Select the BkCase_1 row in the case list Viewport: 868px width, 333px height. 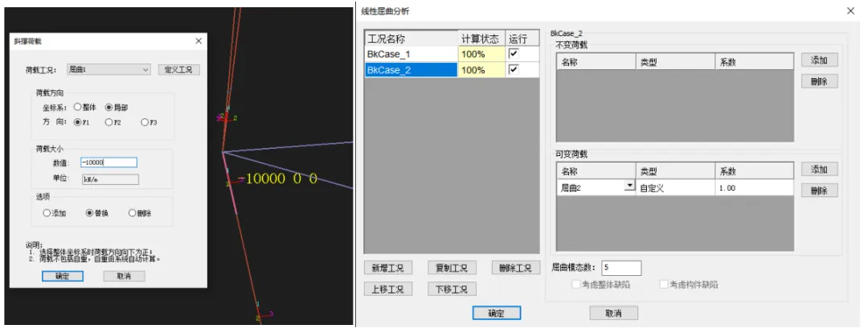410,53
